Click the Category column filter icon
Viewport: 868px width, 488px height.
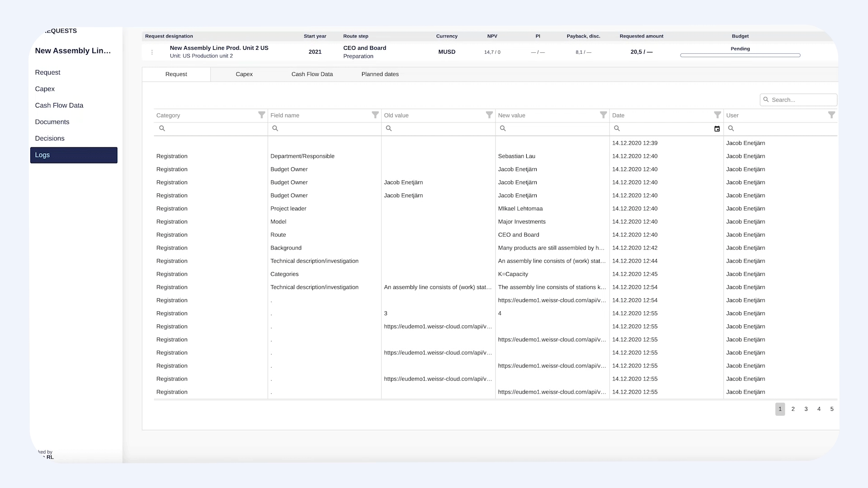pos(261,115)
